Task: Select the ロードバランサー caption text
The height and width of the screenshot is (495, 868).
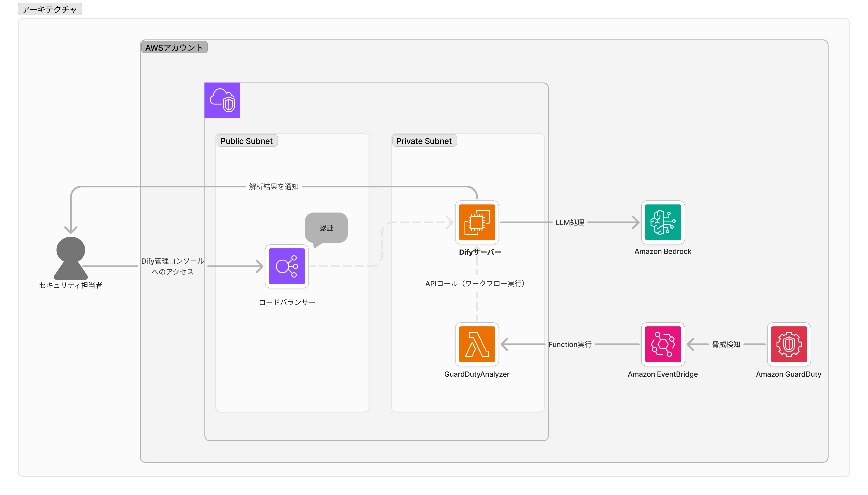Action: 287,302
